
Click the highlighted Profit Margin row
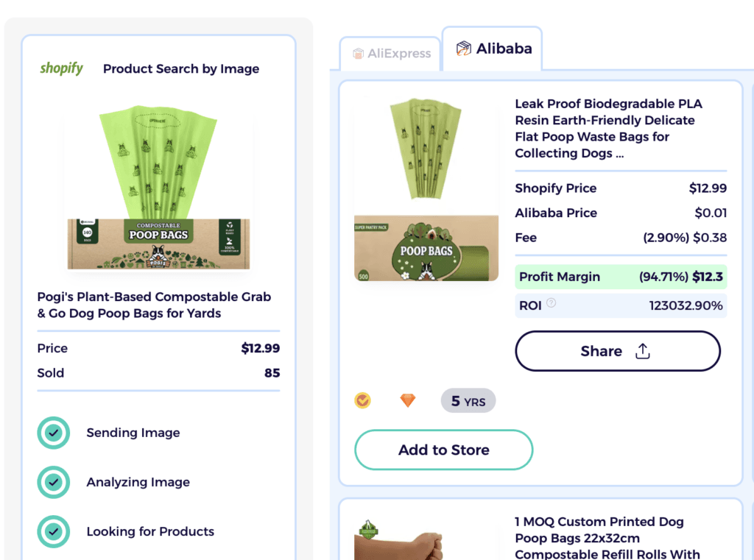(621, 277)
